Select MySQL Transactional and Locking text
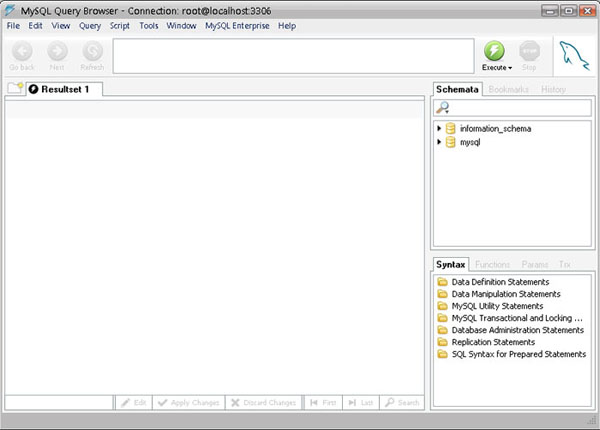This screenshot has height=430, width=600. [x=517, y=318]
